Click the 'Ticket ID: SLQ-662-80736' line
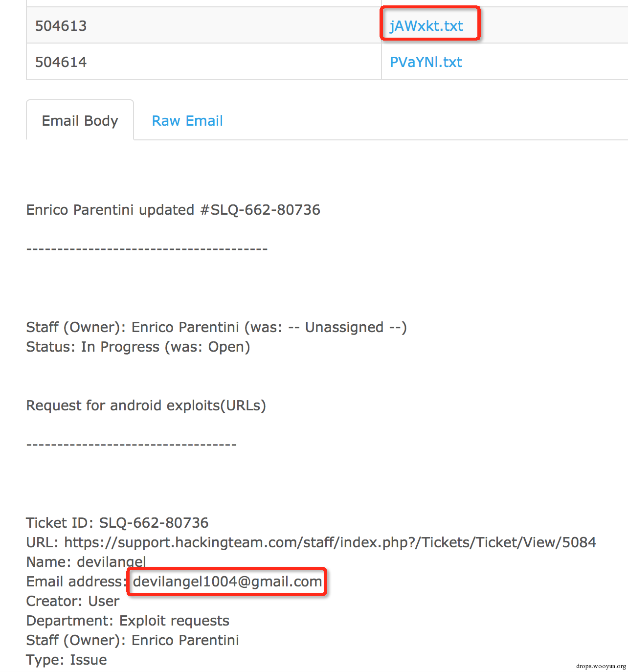 click(x=117, y=523)
